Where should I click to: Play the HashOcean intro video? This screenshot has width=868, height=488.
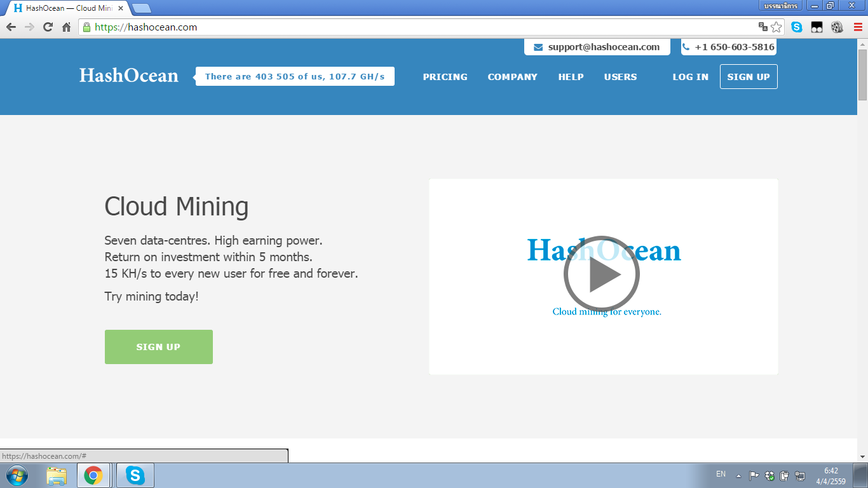pyautogui.click(x=601, y=274)
